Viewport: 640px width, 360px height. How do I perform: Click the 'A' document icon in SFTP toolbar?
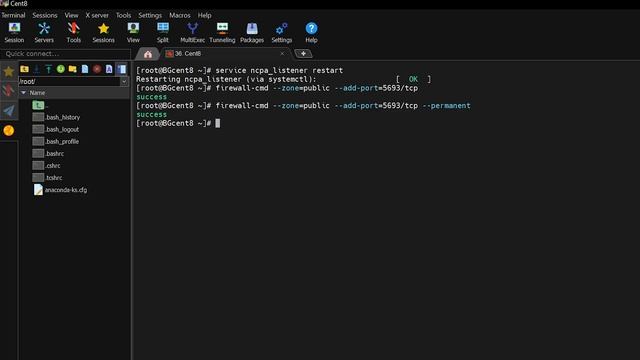(109, 69)
